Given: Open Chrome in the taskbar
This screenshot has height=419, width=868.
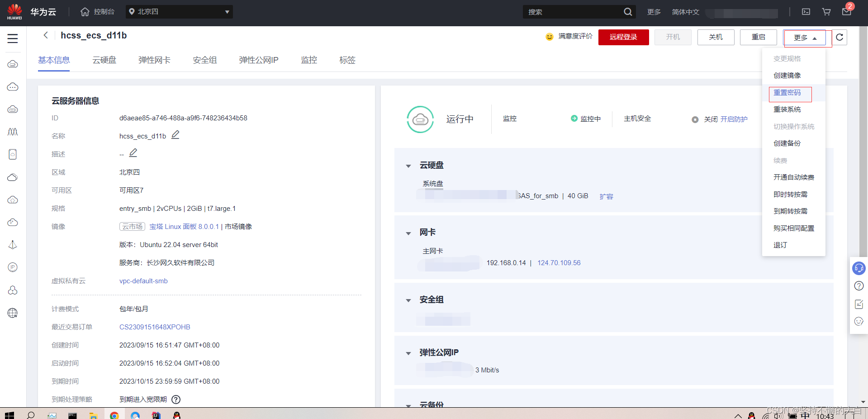Looking at the screenshot, I should (x=114, y=415).
